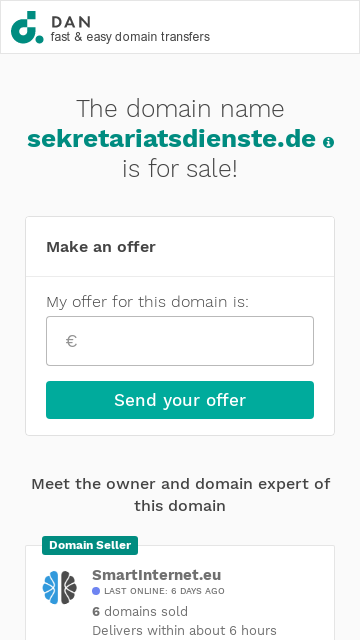360x640 pixels.
Task: Click the 'Delivers within about 6 hours' line
Action: [184, 630]
